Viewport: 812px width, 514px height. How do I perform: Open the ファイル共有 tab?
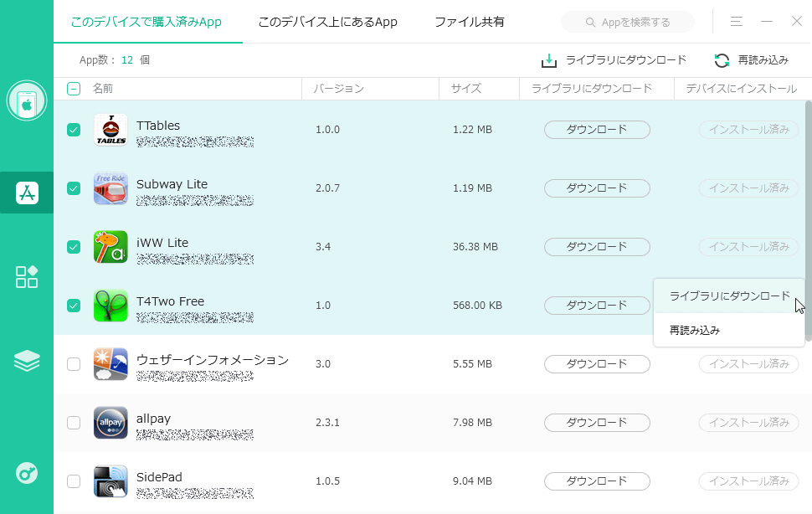point(469,22)
